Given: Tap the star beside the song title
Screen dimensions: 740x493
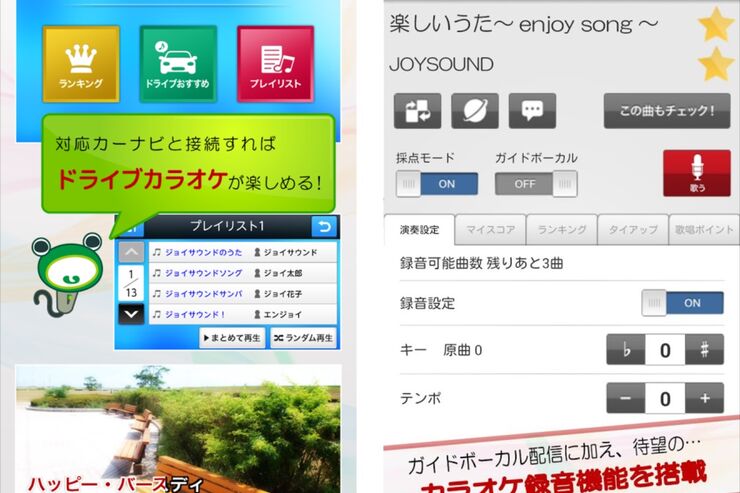Looking at the screenshot, I should [x=715, y=23].
